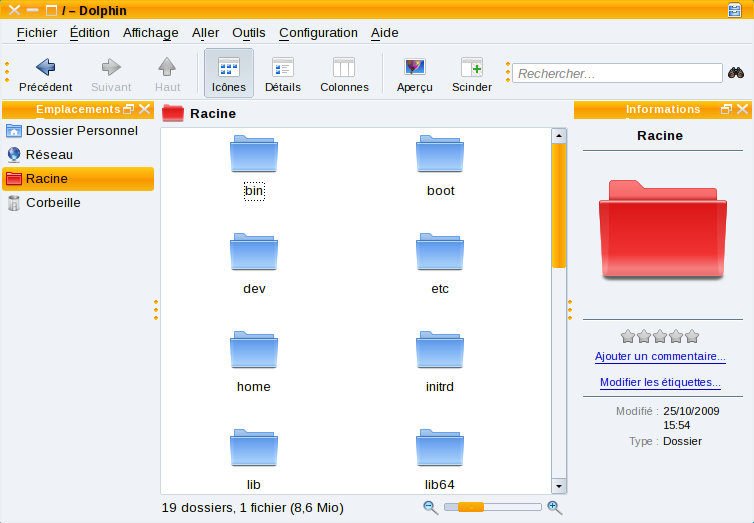Click the vertical scrollbar handle

click(x=559, y=205)
